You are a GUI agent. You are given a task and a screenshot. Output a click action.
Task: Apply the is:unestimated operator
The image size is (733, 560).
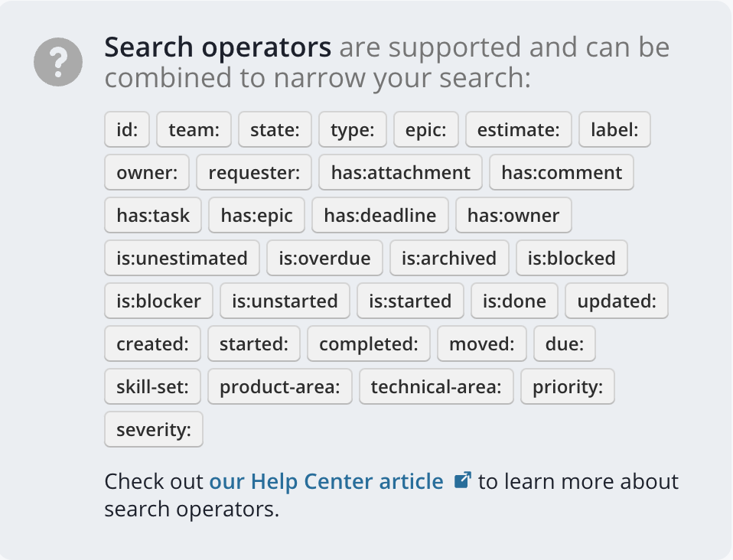pyautogui.click(x=182, y=258)
